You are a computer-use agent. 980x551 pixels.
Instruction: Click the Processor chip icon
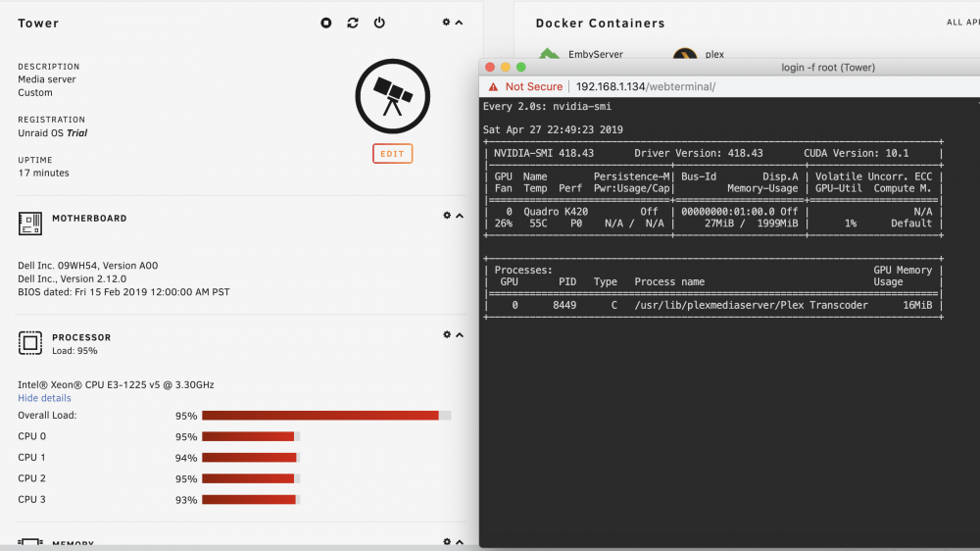point(30,343)
